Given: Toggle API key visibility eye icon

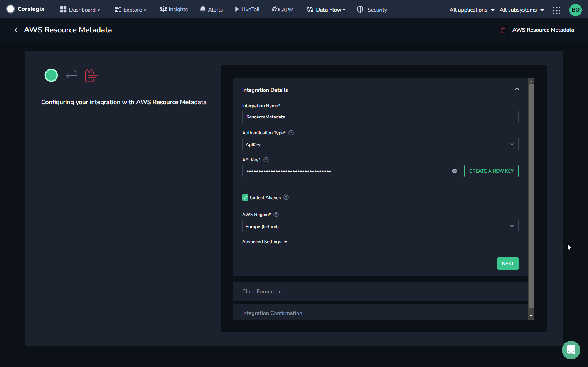Looking at the screenshot, I should click(455, 171).
